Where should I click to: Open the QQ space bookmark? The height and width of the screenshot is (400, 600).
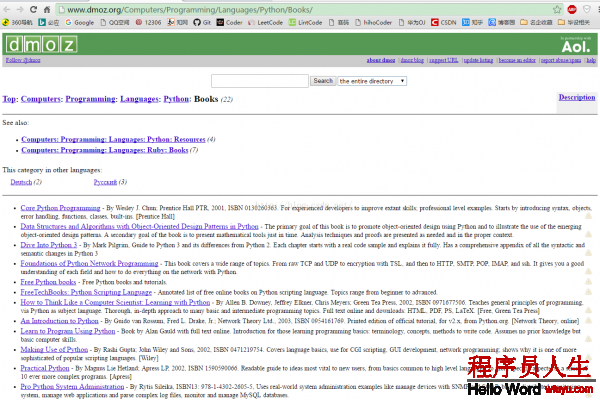(x=115, y=23)
